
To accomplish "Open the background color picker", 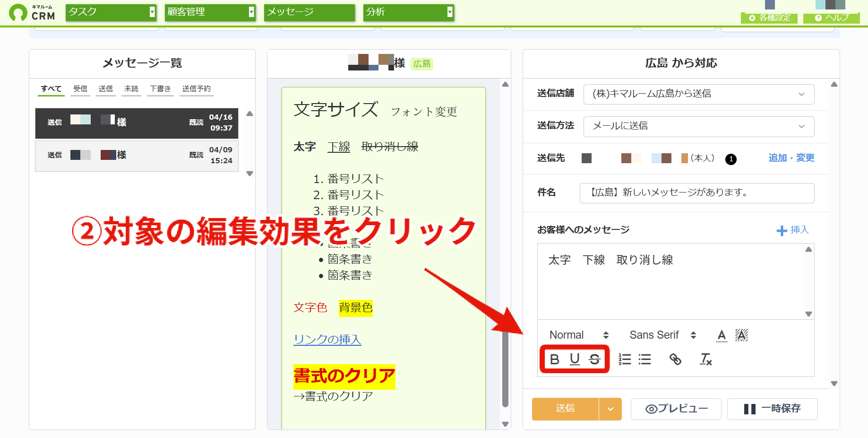I will click(741, 335).
